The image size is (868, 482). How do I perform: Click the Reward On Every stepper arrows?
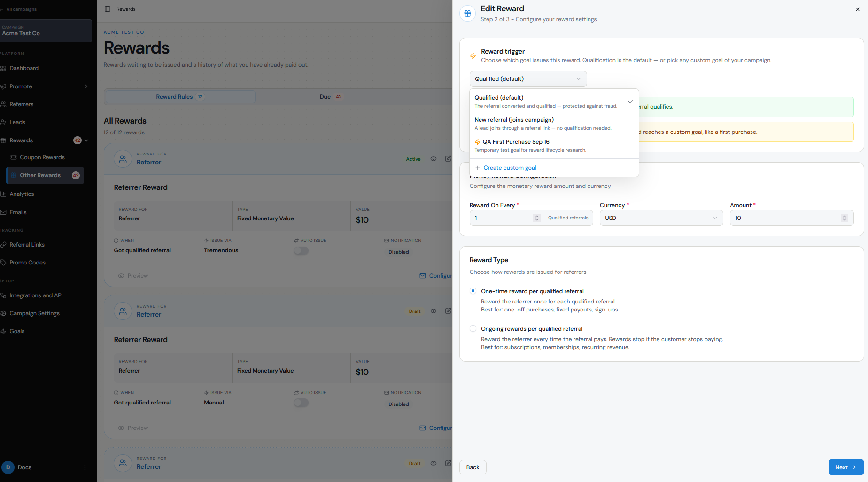(x=537, y=218)
